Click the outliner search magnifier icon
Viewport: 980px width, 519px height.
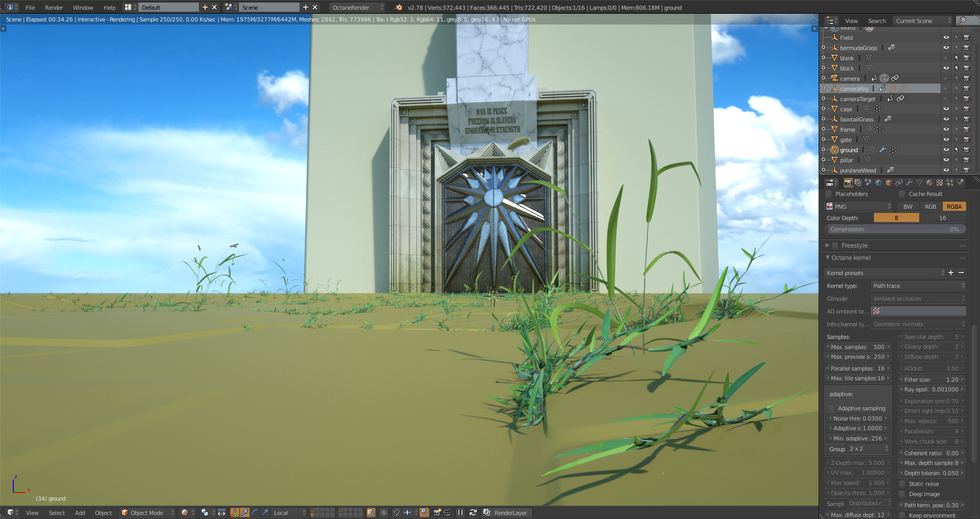[x=962, y=20]
